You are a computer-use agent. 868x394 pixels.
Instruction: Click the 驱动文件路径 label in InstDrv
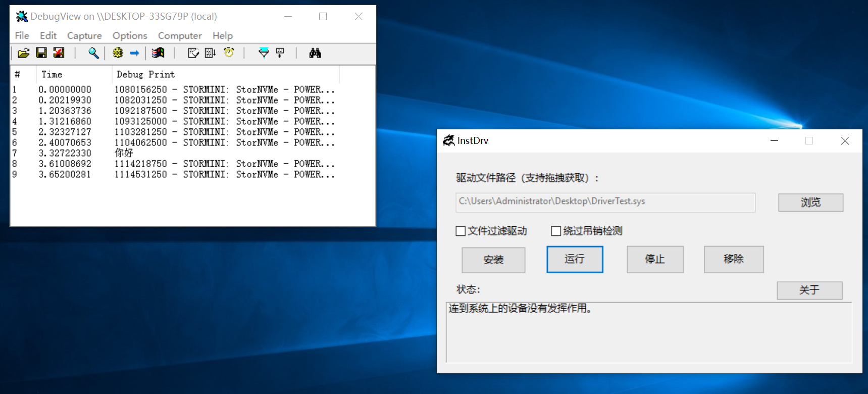coord(528,178)
